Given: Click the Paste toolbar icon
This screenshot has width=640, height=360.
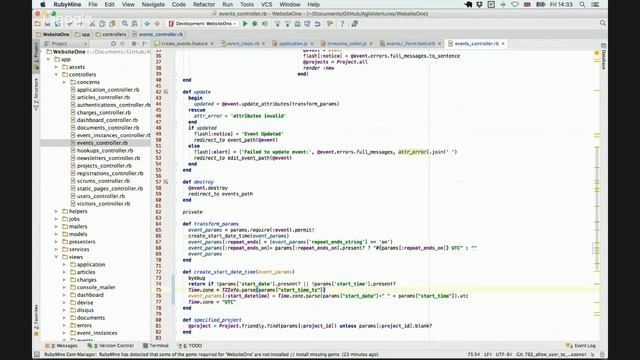Looking at the screenshot, I should pyautogui.click(x=112, y=24).
